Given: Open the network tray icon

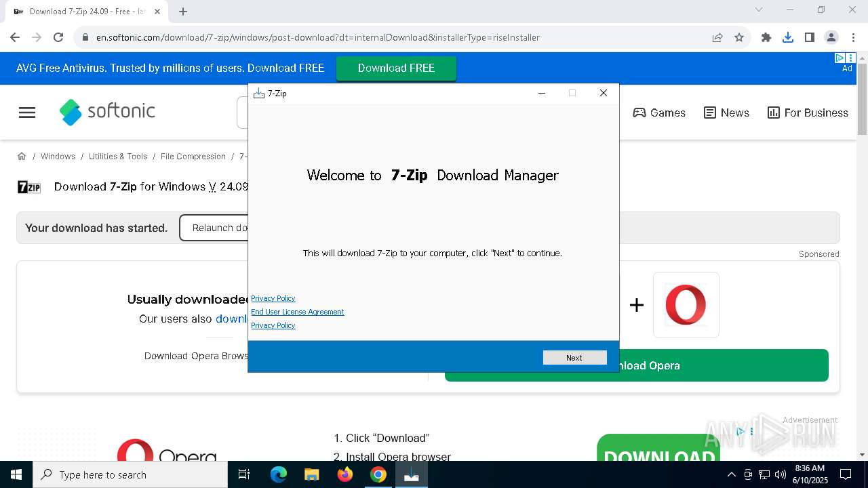Looking at the screenshot, I should (x=764, y=474).
